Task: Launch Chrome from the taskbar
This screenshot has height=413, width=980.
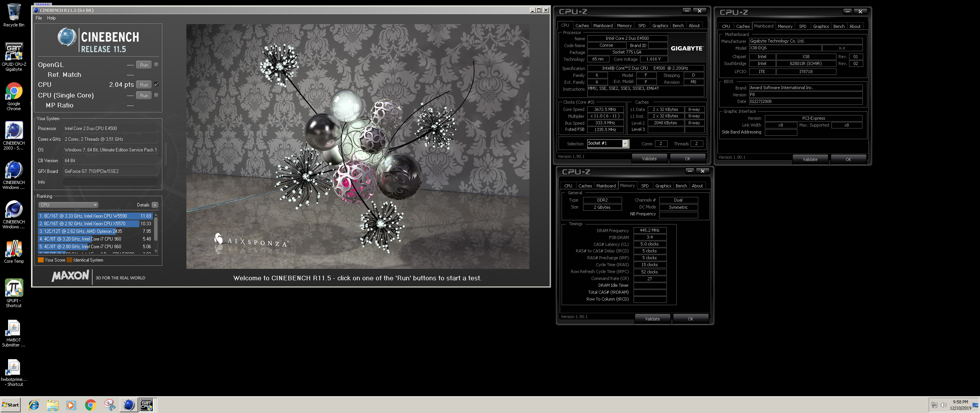Action: (x=90, y=405)
